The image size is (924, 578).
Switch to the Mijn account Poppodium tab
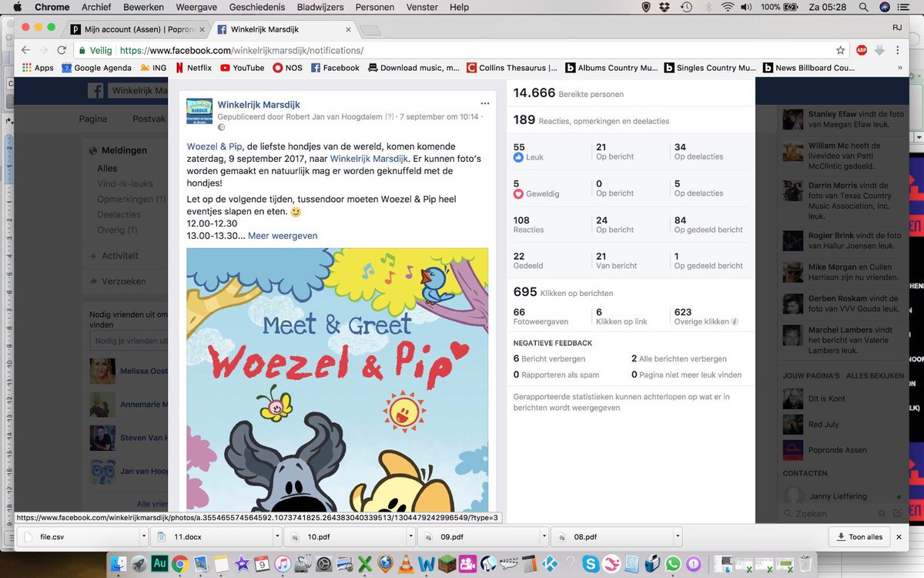[x=135, y=29]
